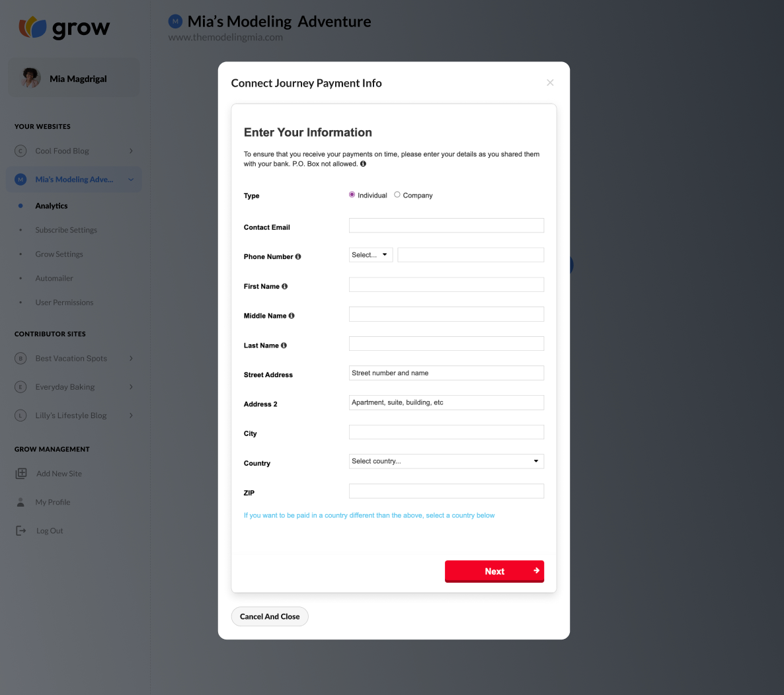Focus the First Name input field
784x695 pixels.
(x=446, y=284)
